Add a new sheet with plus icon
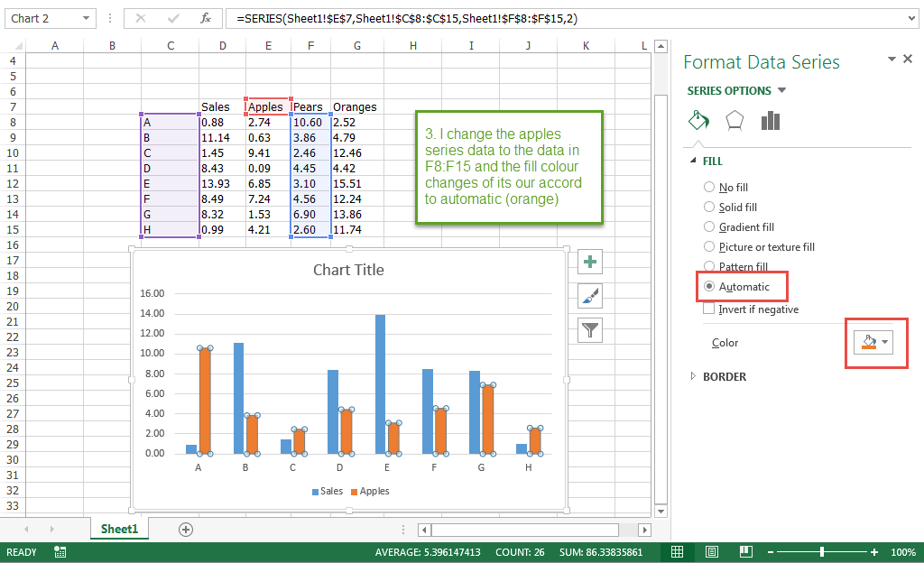This screenshot has width=924, height=563. [x=186, y=530]
